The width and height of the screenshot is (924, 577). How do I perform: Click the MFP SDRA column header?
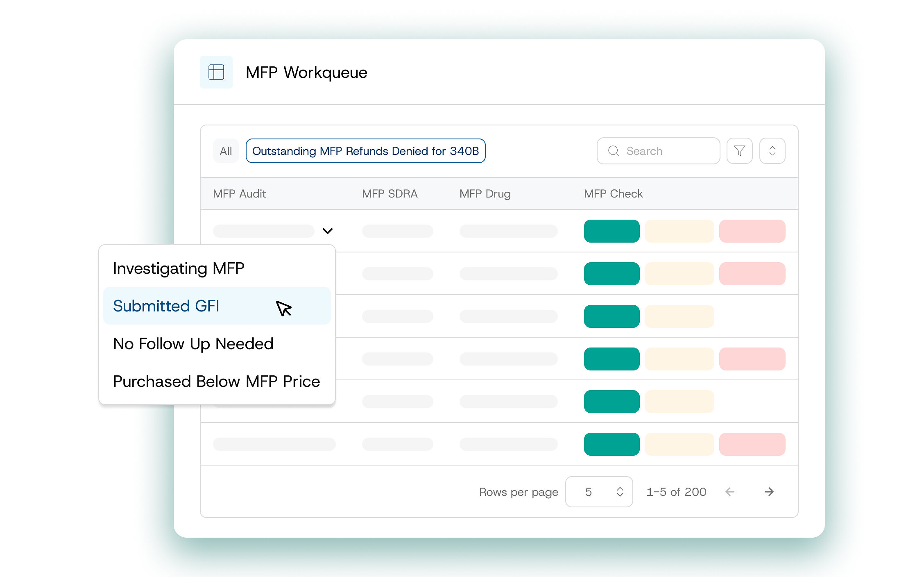pyautogui.click(x=390, y=194)
